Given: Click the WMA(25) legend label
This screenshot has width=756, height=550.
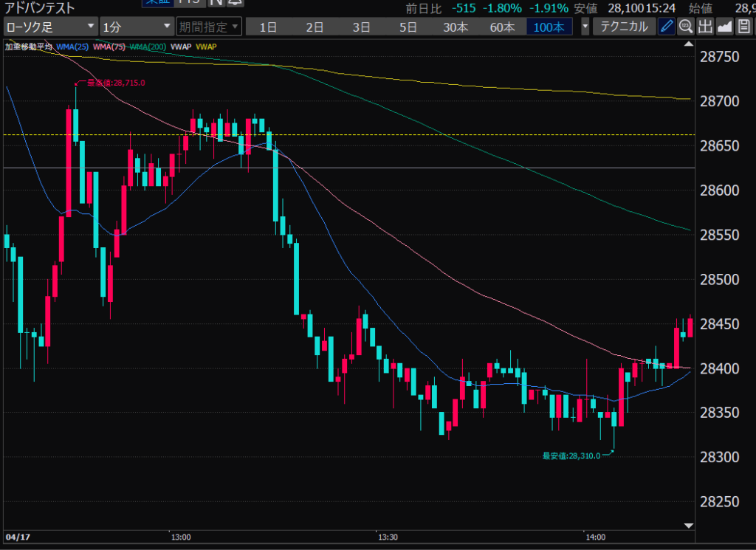Looking at the screenshot, I should (71, 47).
